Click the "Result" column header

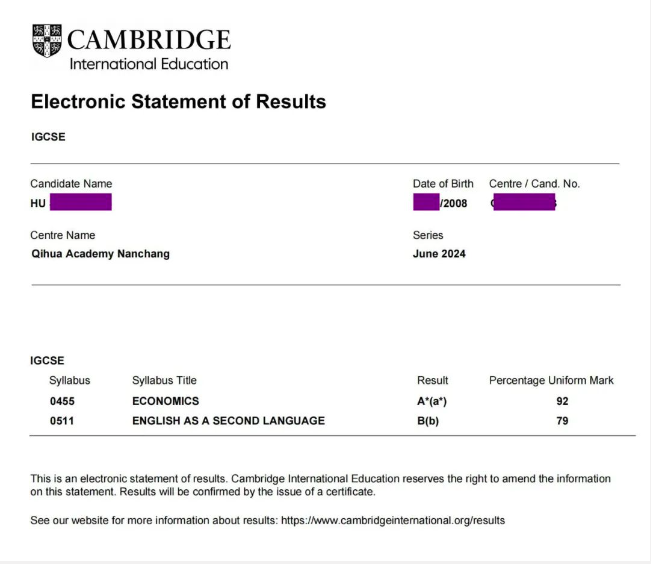[432, 380]
